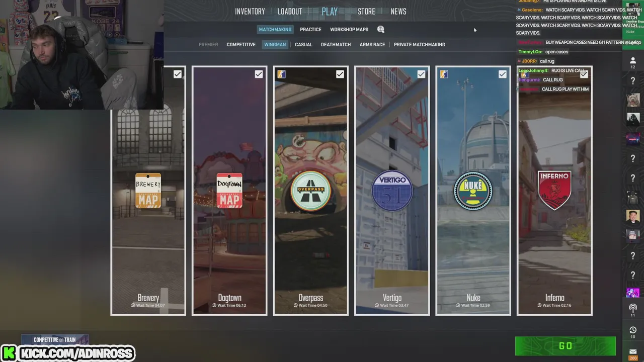
Task: Select the Casual game mode
Action: (x=304, y=45)
